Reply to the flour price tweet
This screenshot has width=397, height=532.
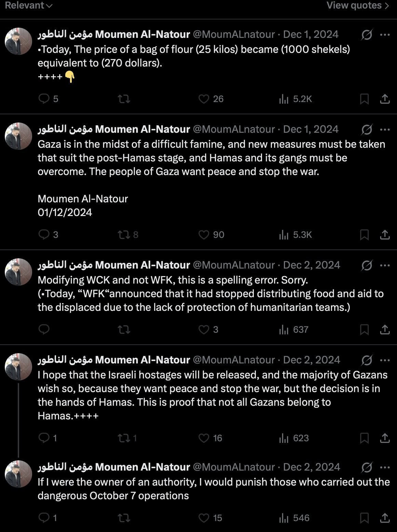48,99
